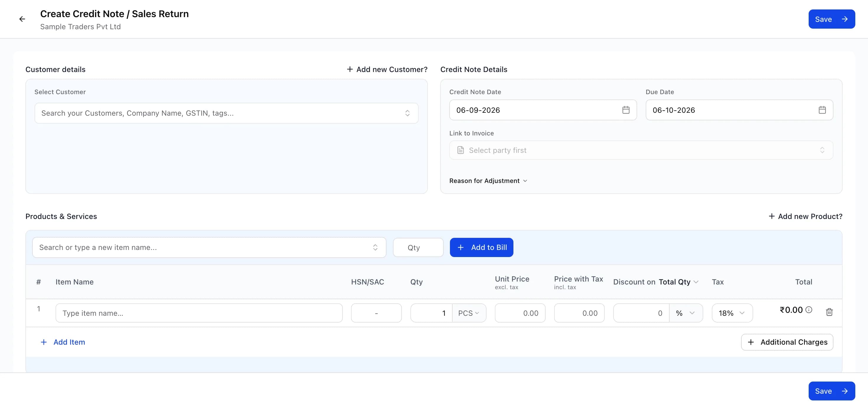Click the Price with Tax field
This screenshot has width=868, height=409.
[579, 313]
